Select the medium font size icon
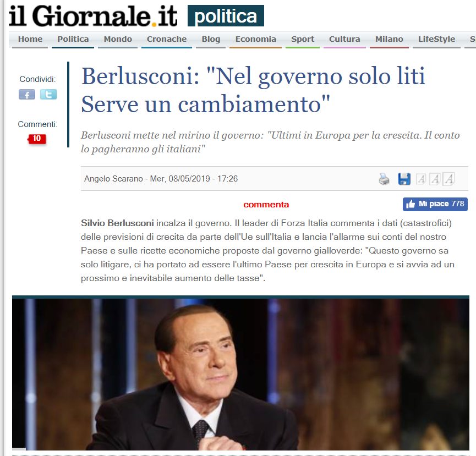This screenshot has width=476, height=456. (x=435, y=179)
